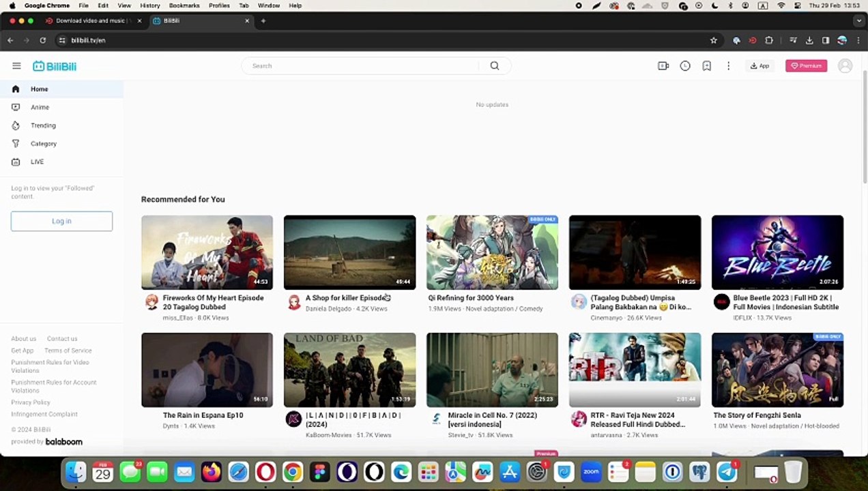
Task: Click the Log in button
Action: click(x=61, y=221)
